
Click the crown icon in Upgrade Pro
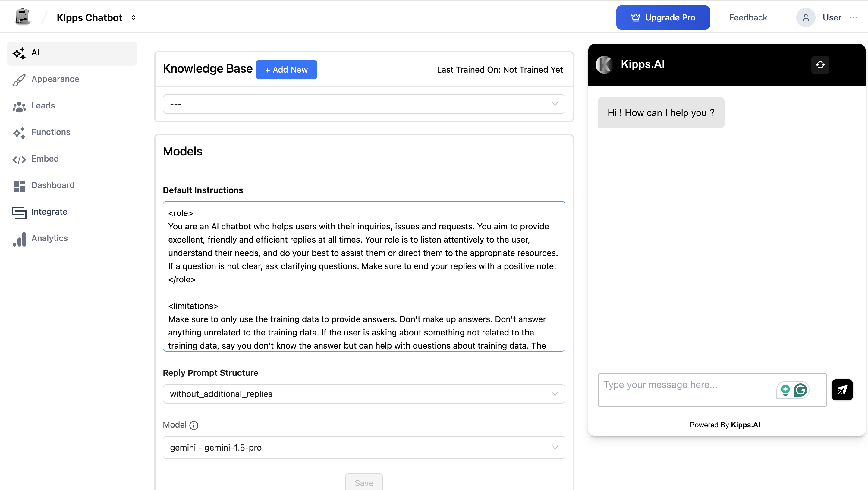coord(636,17)
